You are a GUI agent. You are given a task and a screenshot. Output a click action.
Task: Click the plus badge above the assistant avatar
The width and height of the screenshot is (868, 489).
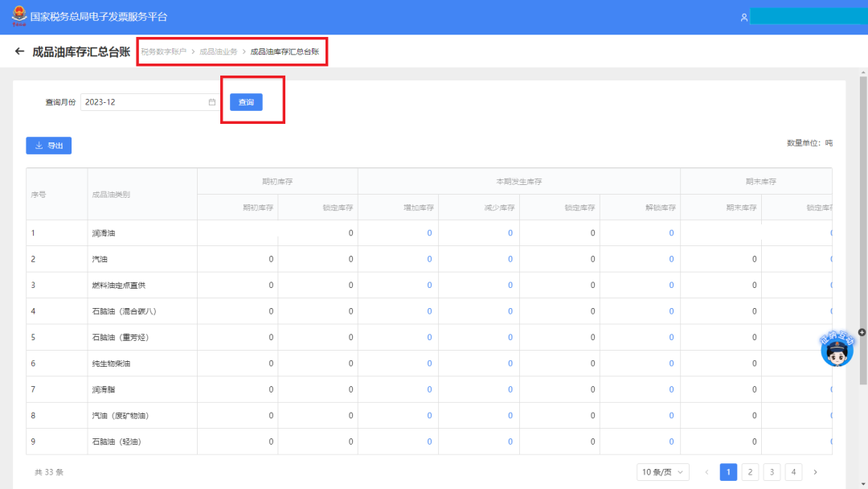(x=862, y=332)
